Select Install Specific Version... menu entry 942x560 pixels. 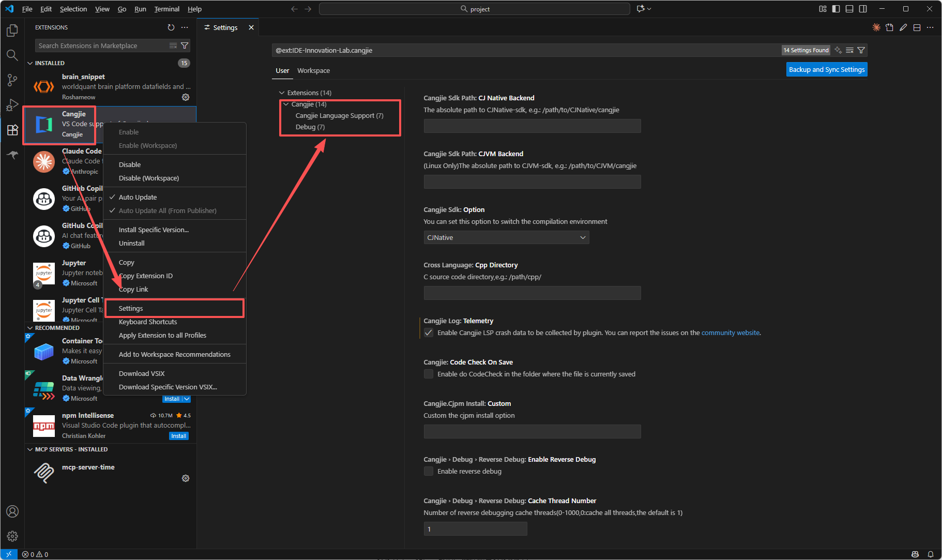point(175,230)
